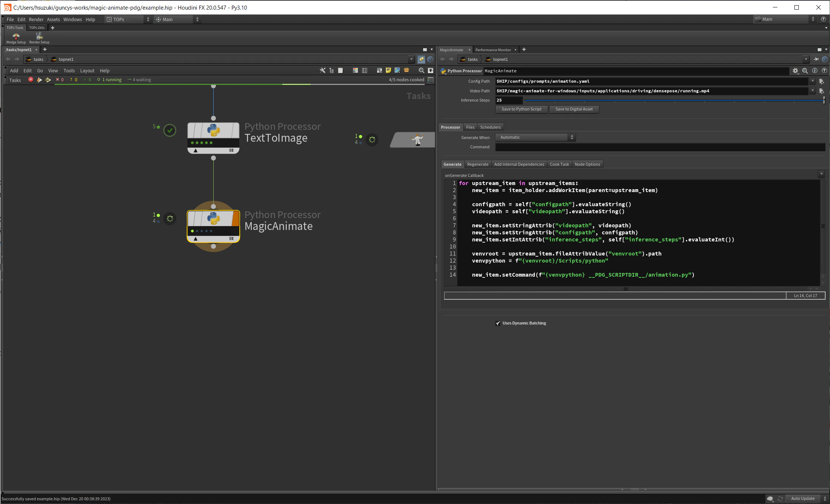
Task: Click the background image icon in network toolbar
Action: click(x=397, y=70)
